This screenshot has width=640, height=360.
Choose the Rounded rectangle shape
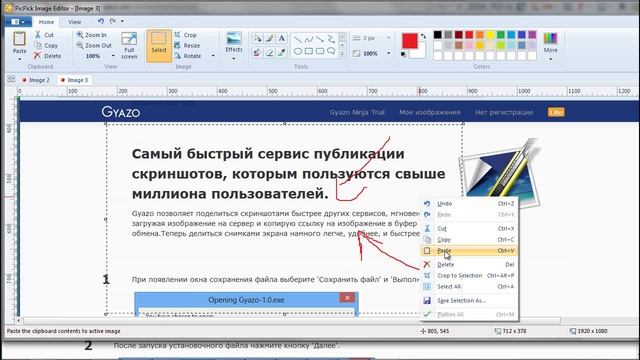coord(320,51)
